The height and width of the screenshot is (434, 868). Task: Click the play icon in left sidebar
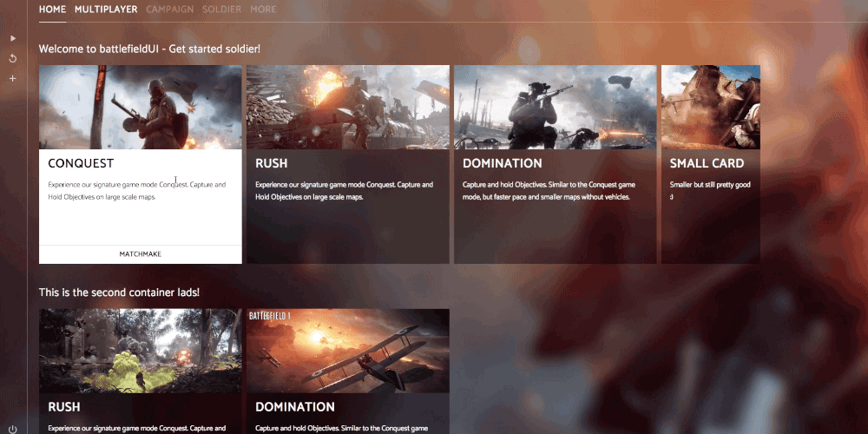(x=13, y=38)
